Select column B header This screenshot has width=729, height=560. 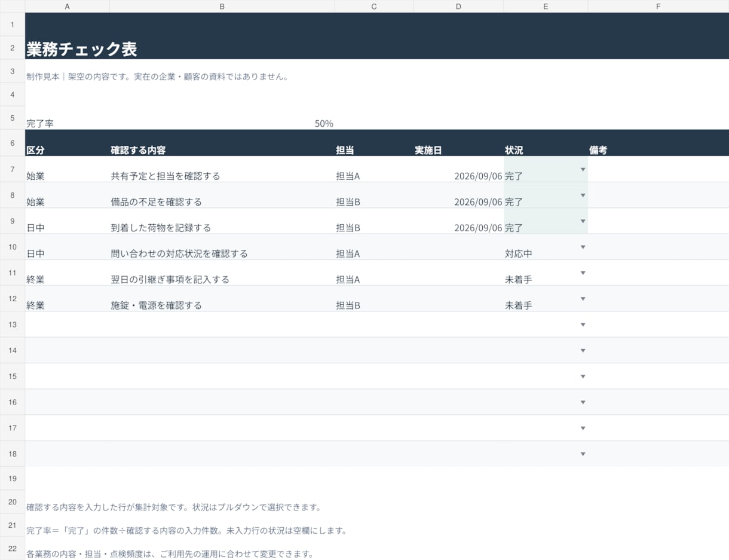[x=222, y=6]
